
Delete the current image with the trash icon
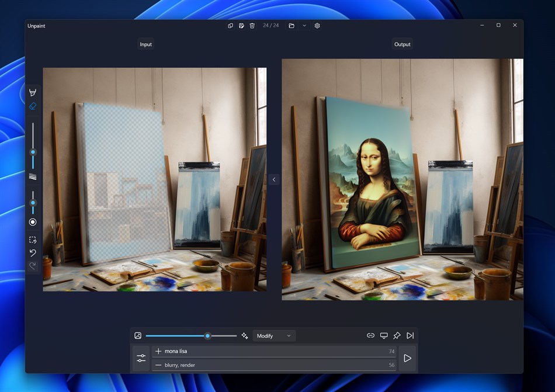pos(252,26)
